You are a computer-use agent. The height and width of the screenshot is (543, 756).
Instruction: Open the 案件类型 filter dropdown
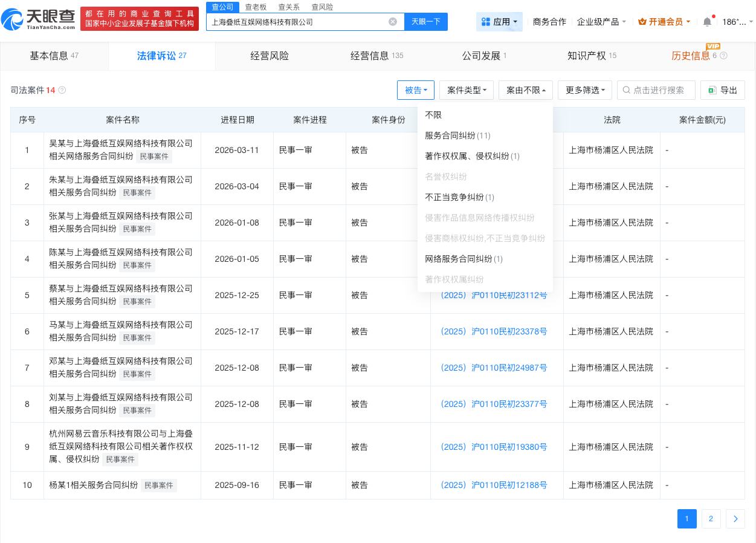coord(466,90)
